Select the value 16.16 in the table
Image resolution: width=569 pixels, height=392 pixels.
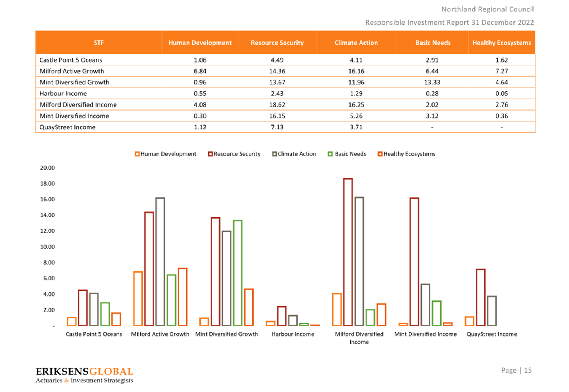click(356, 71)
